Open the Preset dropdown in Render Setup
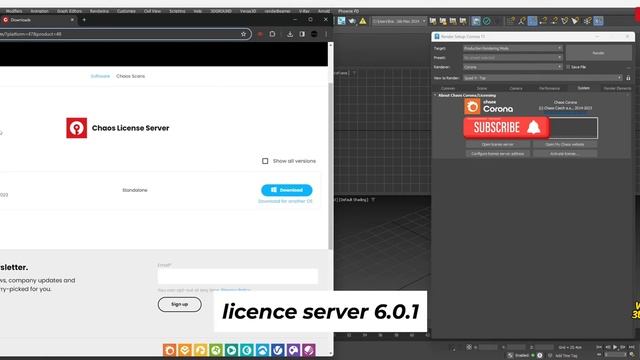The width and height of the screenshot is (640, 360). click(x=513, y=58)
